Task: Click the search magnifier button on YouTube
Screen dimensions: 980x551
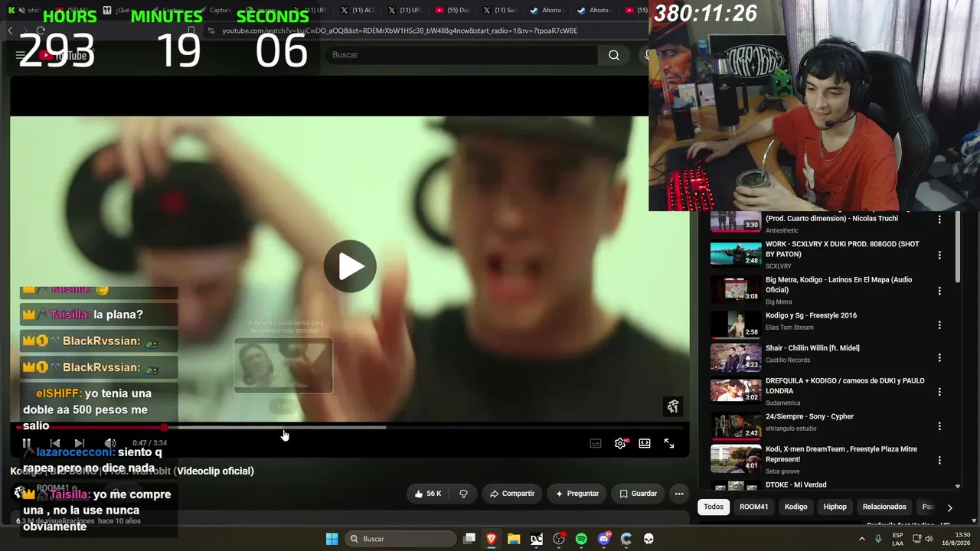Action: [x=614, y=55]
